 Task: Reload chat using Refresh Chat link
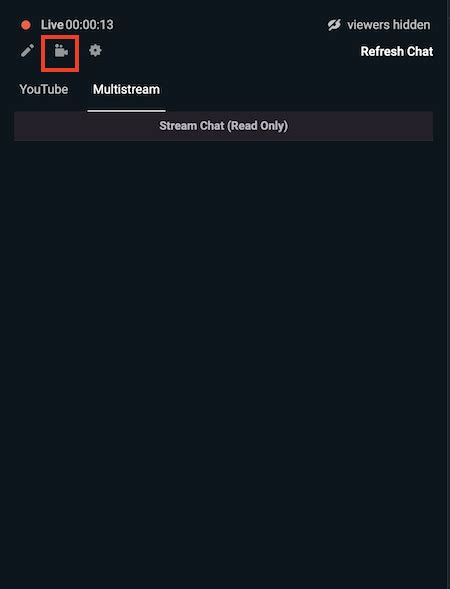(397, 51)
